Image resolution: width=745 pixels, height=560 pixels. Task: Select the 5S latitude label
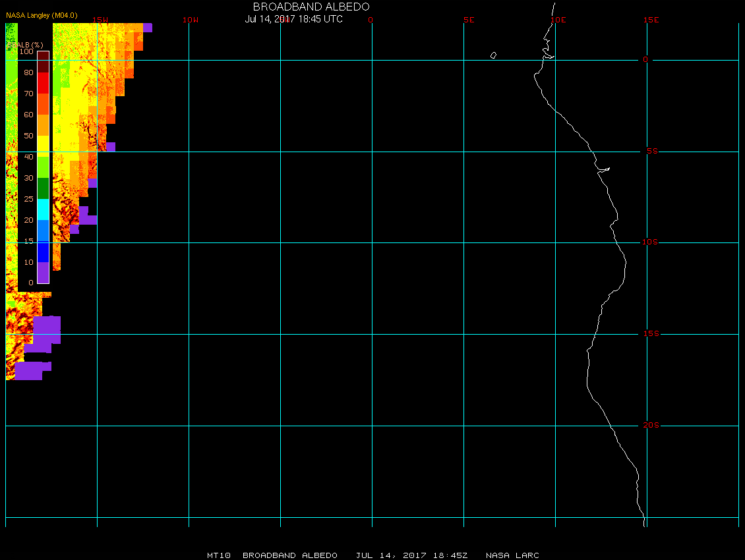click(x=652, y=151)
